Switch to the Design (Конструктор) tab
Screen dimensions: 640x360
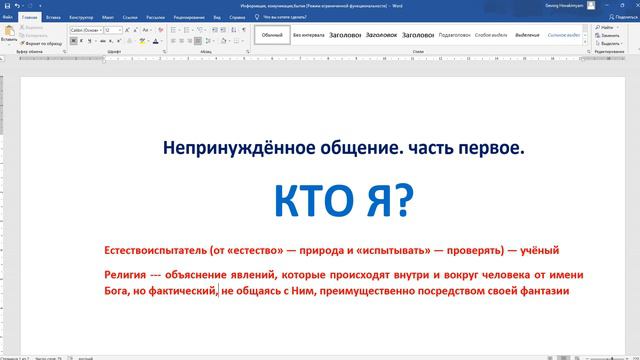point(81,18)
